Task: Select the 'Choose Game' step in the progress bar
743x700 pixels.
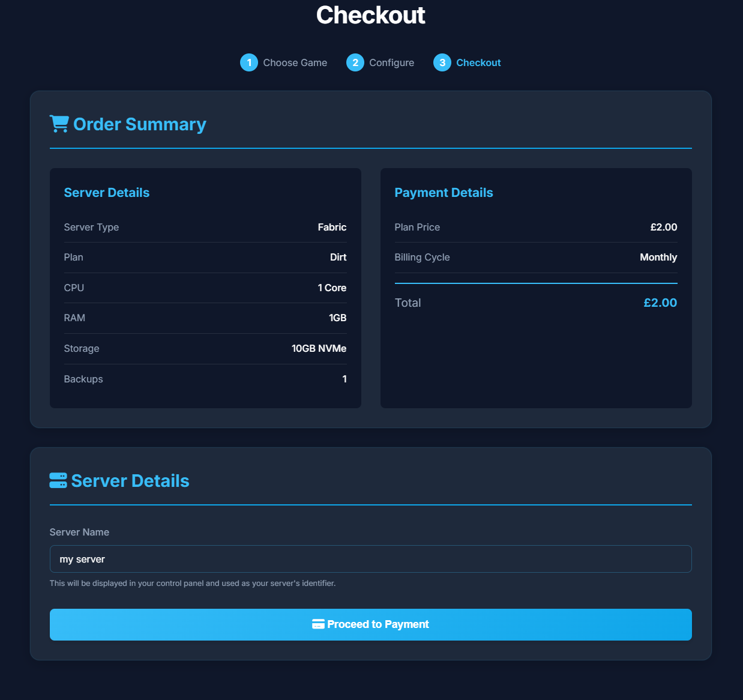Action: pyautogui.click(x=295, y=62)
